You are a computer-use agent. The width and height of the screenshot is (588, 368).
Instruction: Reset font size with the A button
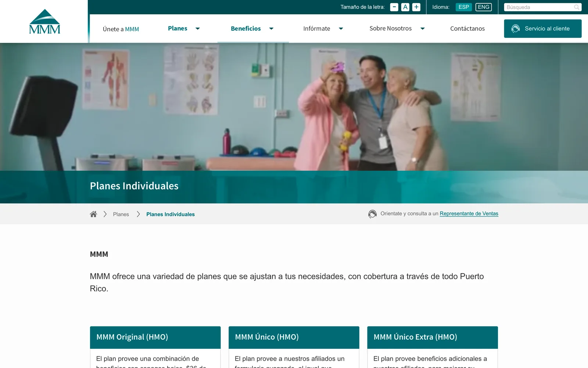coord(405,7)
